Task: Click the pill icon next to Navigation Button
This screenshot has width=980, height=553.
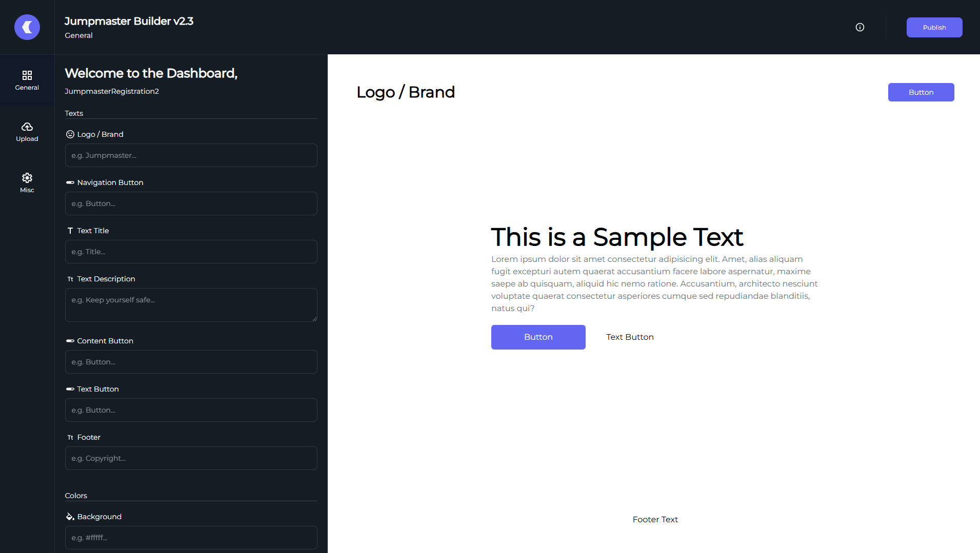Action: pos(70,182)
